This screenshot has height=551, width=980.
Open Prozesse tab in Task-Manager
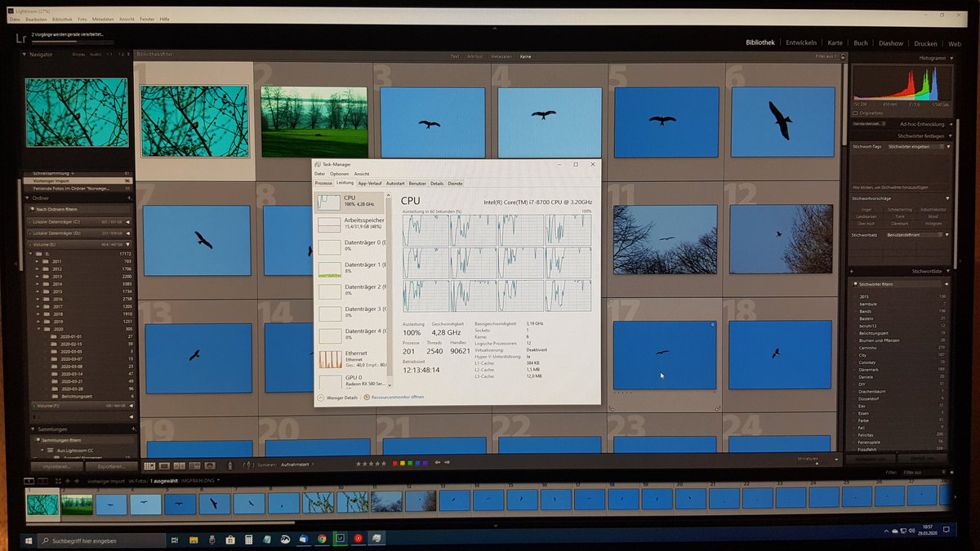tap(324, 184)
